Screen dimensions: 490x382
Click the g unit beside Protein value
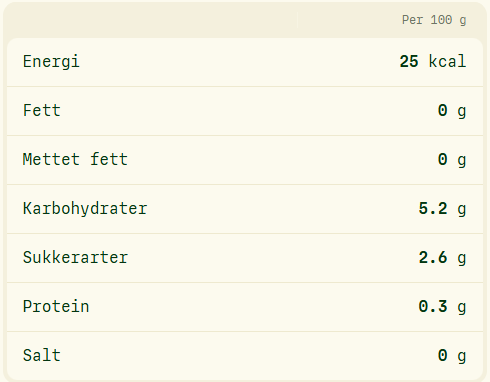462,308
